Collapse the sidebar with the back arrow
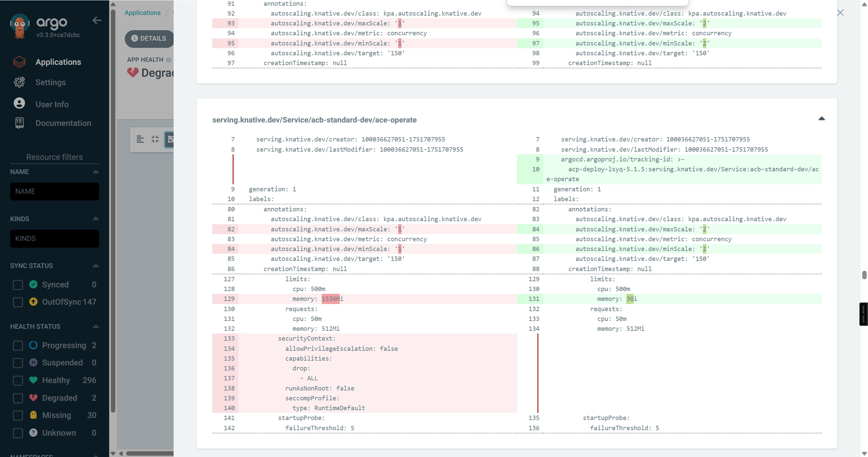Image resolution: width=868 pixels, height=457 pixels. pos(97,20)
